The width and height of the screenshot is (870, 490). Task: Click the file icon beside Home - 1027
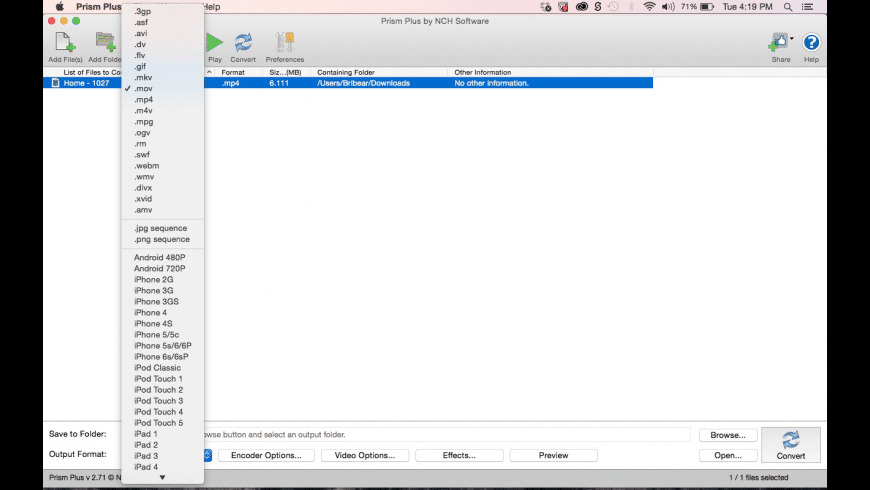pos(55,83)
